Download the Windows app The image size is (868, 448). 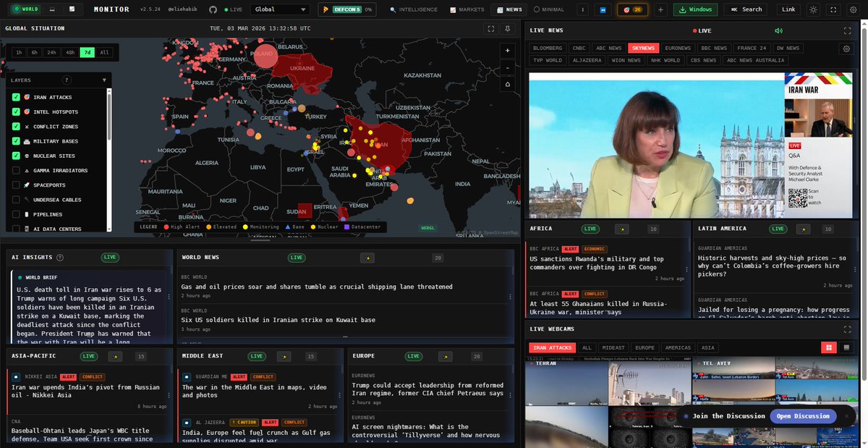tap(695, 9)
